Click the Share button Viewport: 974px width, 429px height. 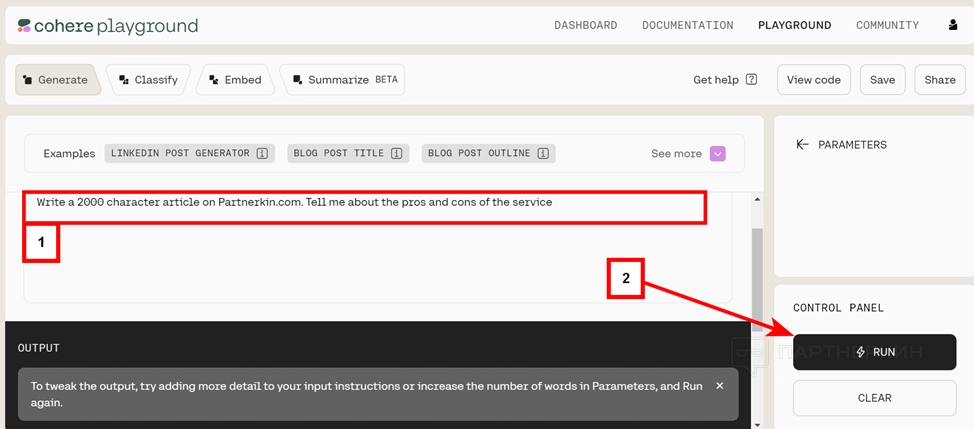pyautogui.click(x=940, y=79)
